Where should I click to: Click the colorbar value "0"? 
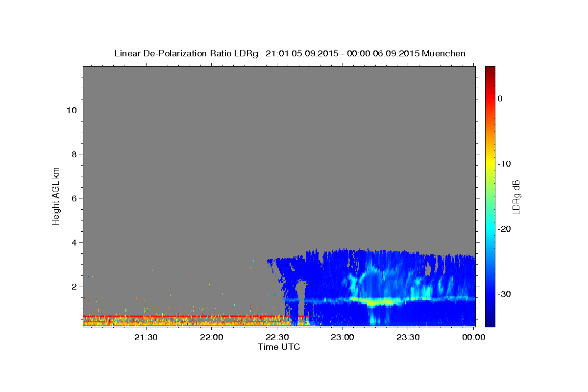[500, 98]
